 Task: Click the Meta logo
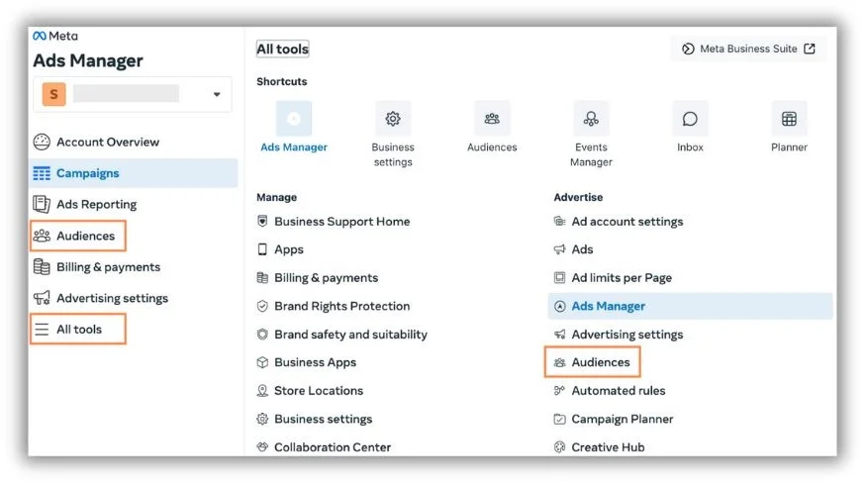[55, 36]
